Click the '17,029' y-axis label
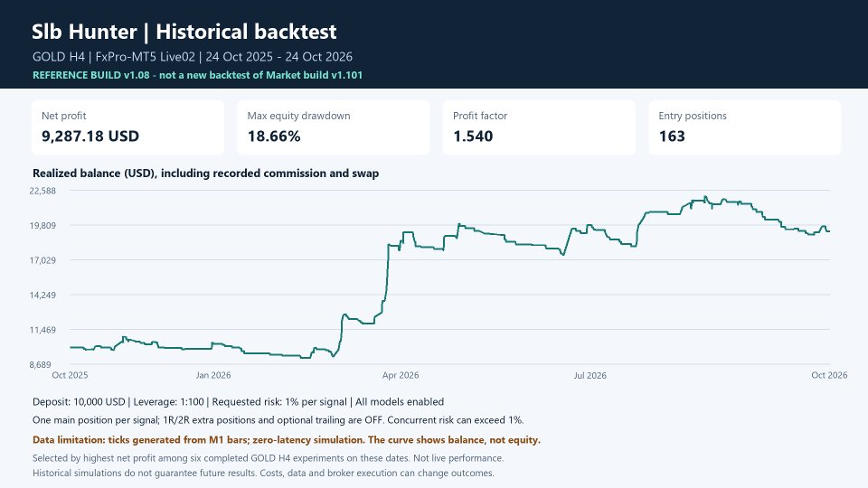 (x=42, y=260)
